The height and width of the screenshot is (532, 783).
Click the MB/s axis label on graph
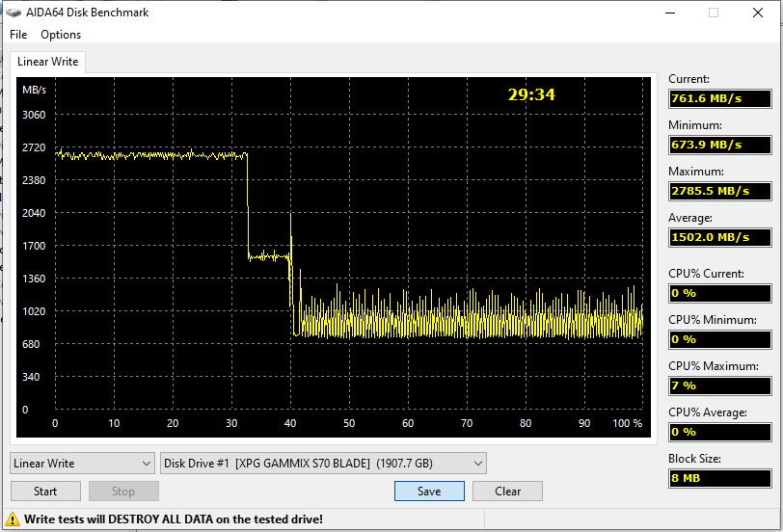pos(34,90)
